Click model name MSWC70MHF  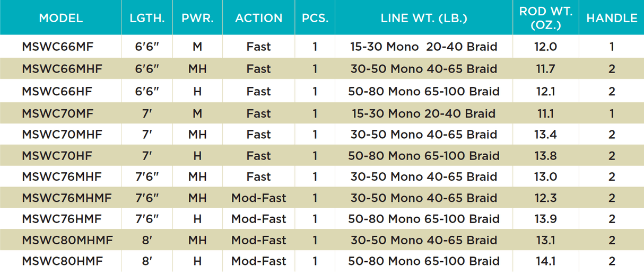click(62, 134)
